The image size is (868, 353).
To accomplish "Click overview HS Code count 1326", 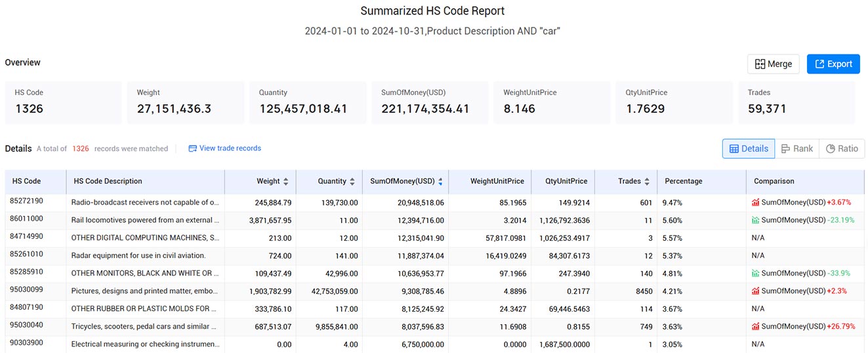I will pos(29,109).
